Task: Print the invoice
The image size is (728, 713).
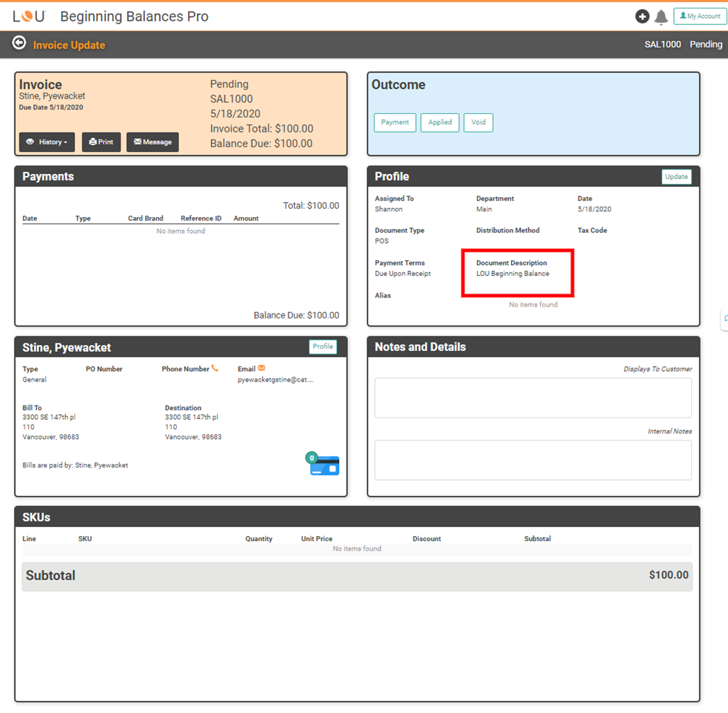Action: (x=101, y=142)
